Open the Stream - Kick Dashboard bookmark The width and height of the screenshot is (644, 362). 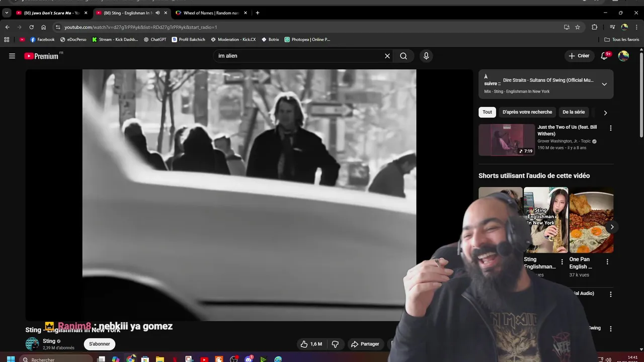pyautogui.click(x=115, y=39)
